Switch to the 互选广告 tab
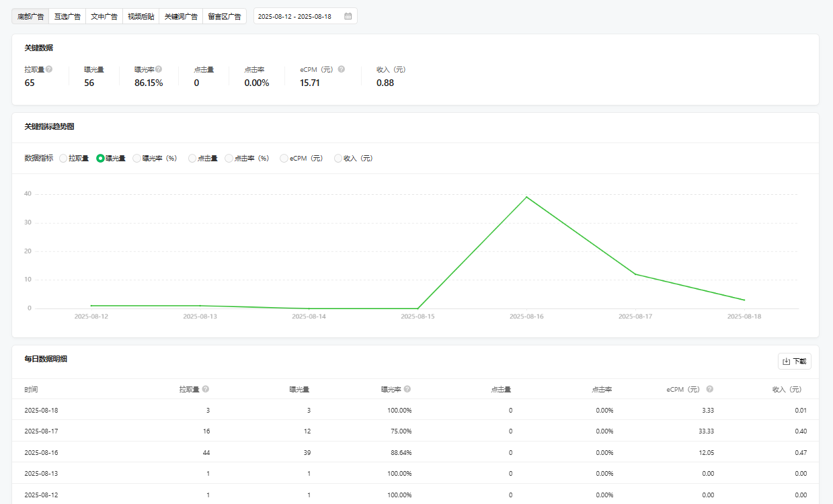Image resolution: width=833 pixels, height=504 pixels. (67, 16)
